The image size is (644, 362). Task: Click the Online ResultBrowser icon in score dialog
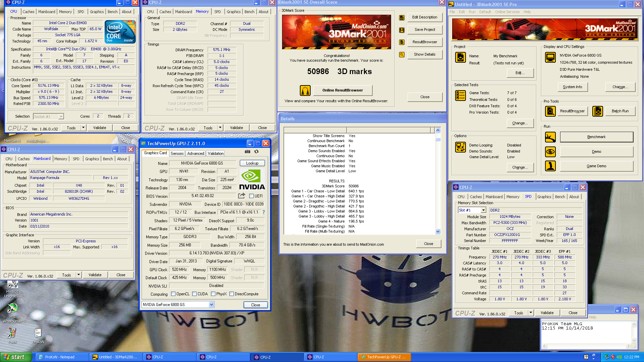pyautogui.click(x=305, y=90)
